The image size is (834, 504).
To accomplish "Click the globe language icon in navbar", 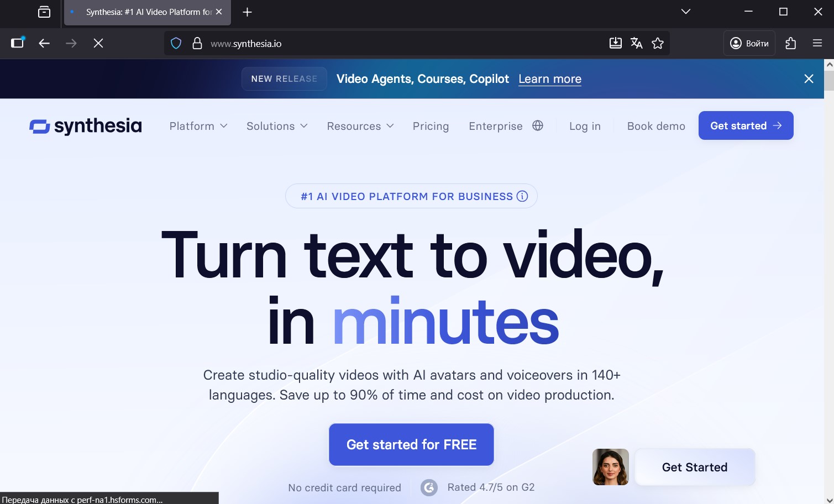I will (x=538, y=126).
